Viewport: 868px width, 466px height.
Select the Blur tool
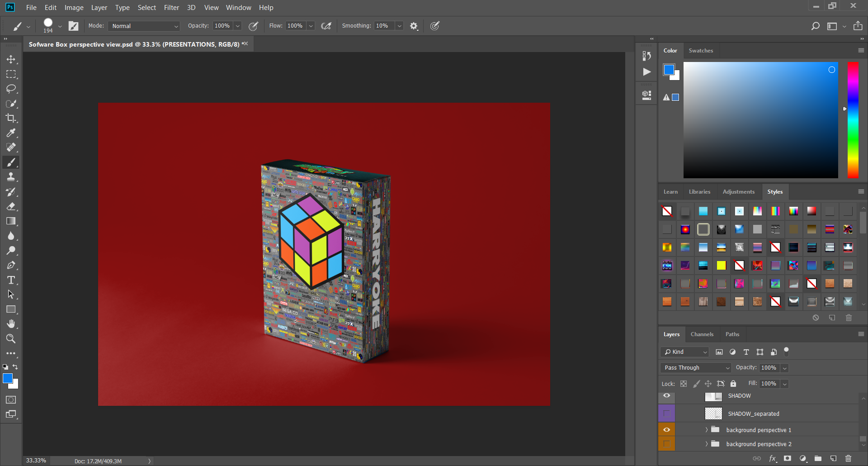(11, 236)
